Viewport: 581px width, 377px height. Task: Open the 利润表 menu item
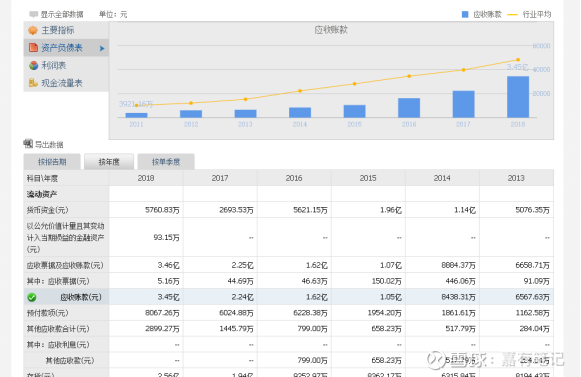[x=53, y=66]
